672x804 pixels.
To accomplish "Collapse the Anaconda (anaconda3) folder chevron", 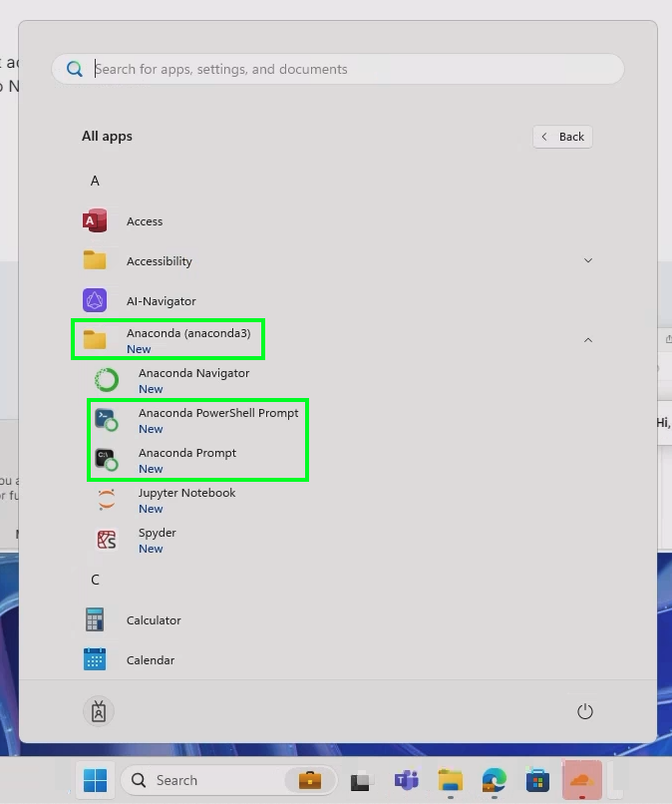I will (x=588, y=340).
